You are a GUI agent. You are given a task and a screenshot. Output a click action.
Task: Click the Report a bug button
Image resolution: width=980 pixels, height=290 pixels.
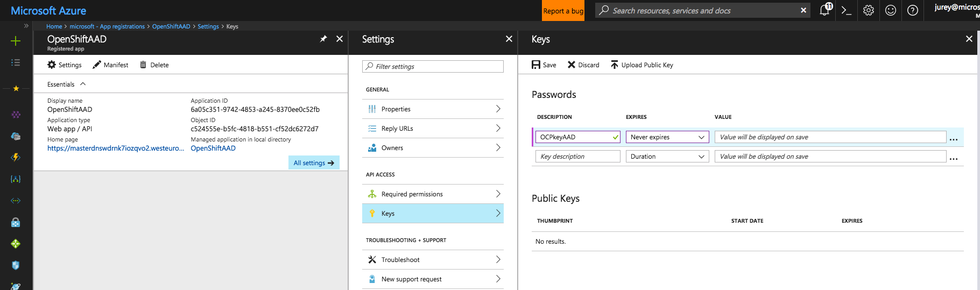(563, 11)
